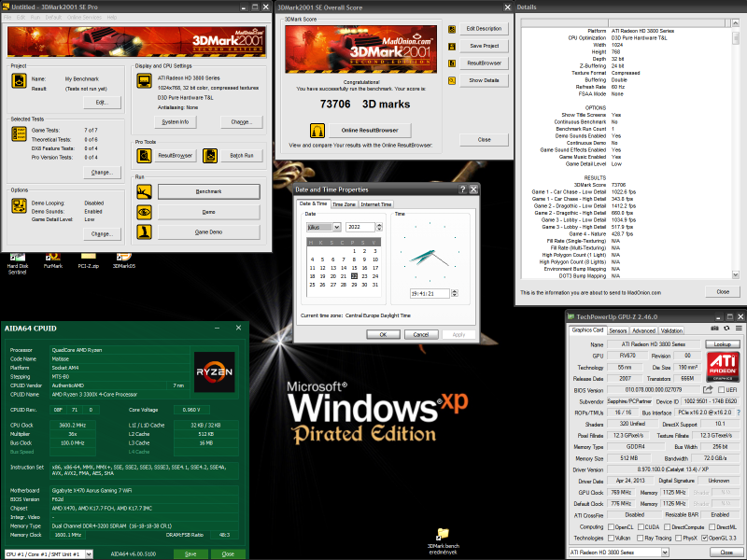Toggle the CUDA checkbox

(x=641, y=526)
